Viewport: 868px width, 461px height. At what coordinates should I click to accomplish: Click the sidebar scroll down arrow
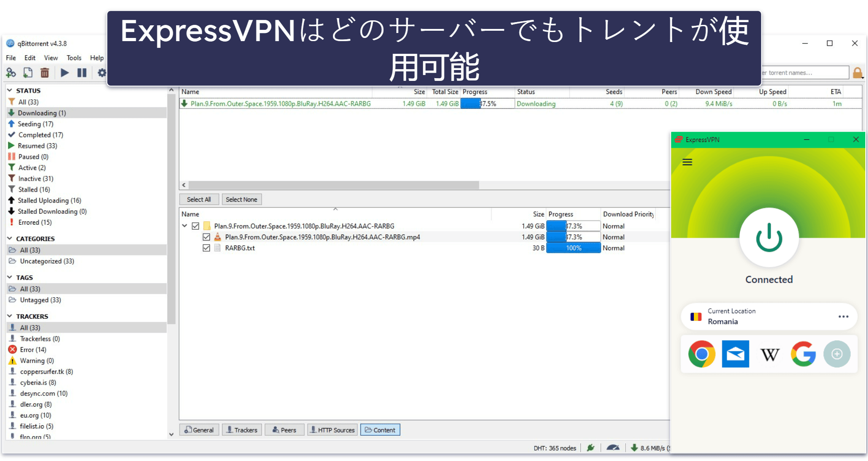(x=171, y=434)
